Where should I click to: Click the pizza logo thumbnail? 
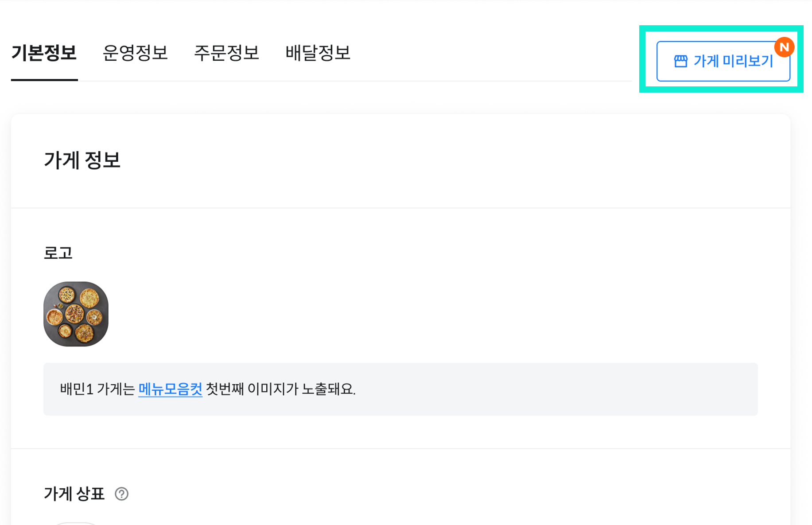click(76, 314)
